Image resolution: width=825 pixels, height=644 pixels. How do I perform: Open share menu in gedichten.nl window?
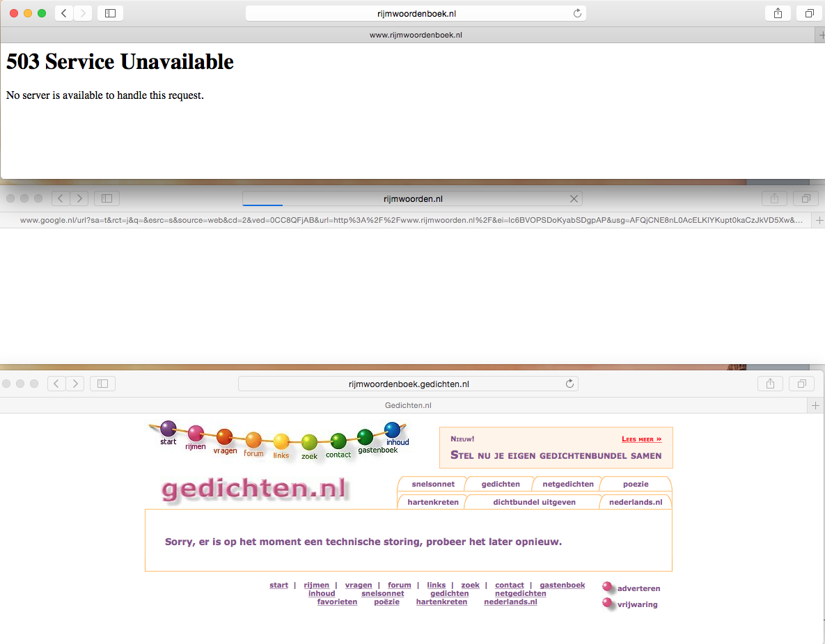pos(770,384)
